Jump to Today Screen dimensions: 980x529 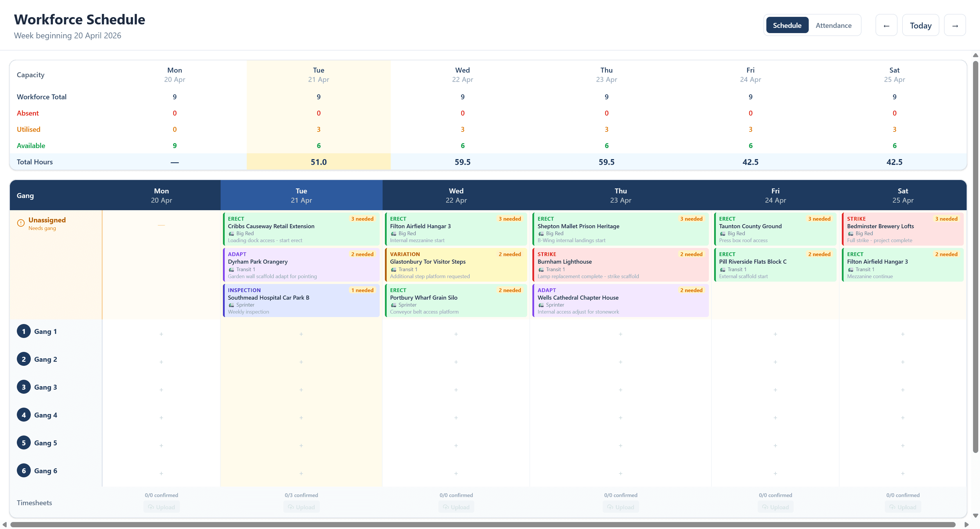click(920, 26)
